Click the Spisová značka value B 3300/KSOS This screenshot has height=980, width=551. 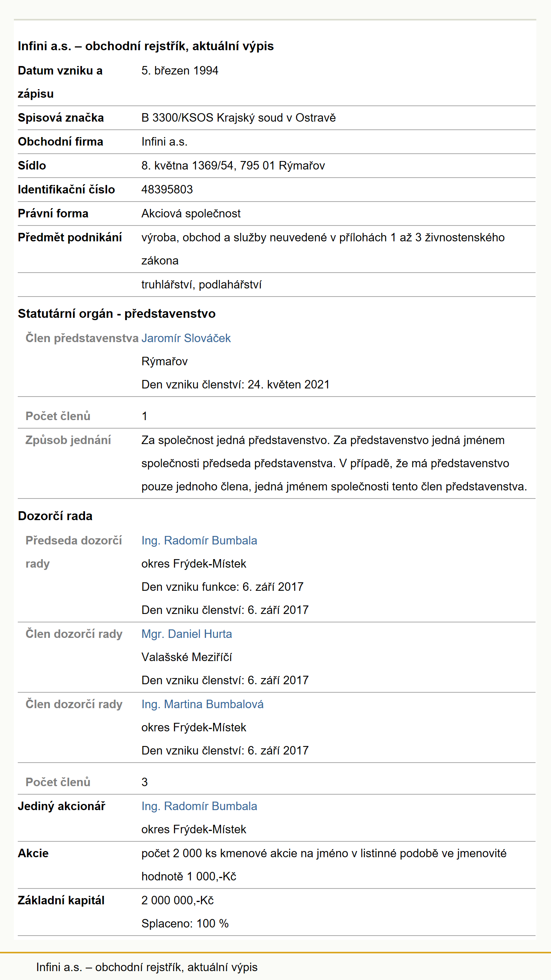(238, 118)
